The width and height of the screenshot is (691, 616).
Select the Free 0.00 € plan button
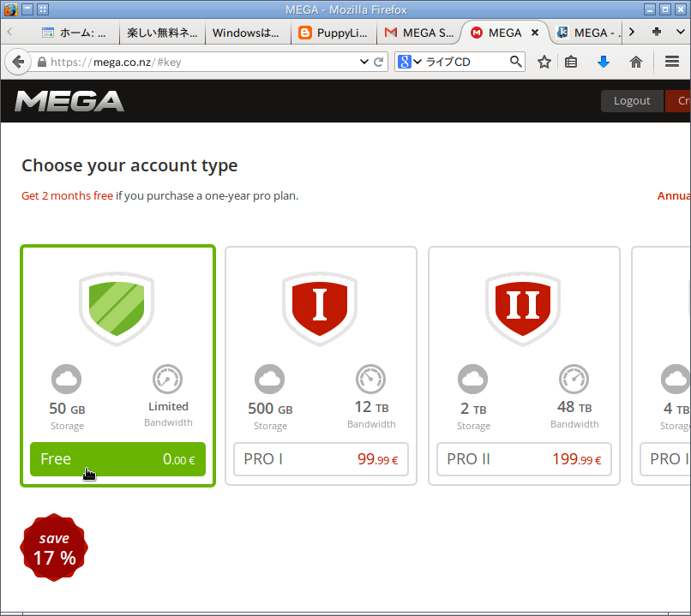click(117, 459)
